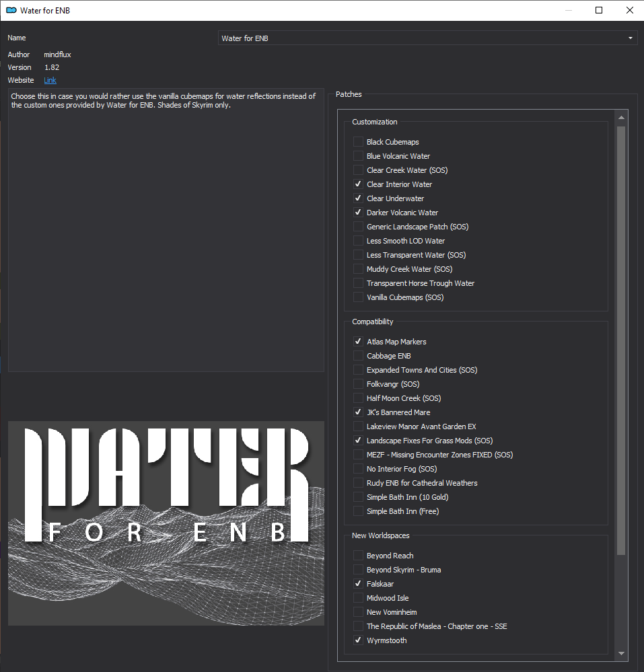Viewport: 644px width, 672px height.
Task: Check The Republic of Maslea patch
Action: pos(358,626)
